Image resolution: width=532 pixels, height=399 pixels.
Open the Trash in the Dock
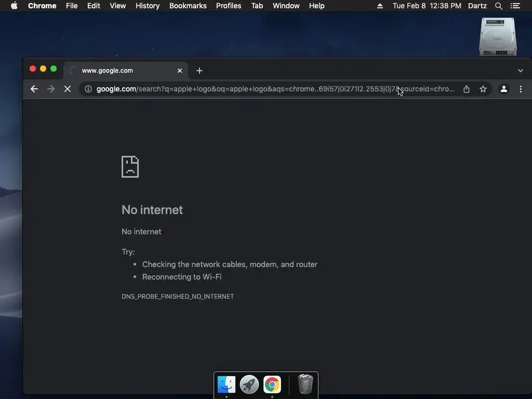pos(305,384)
